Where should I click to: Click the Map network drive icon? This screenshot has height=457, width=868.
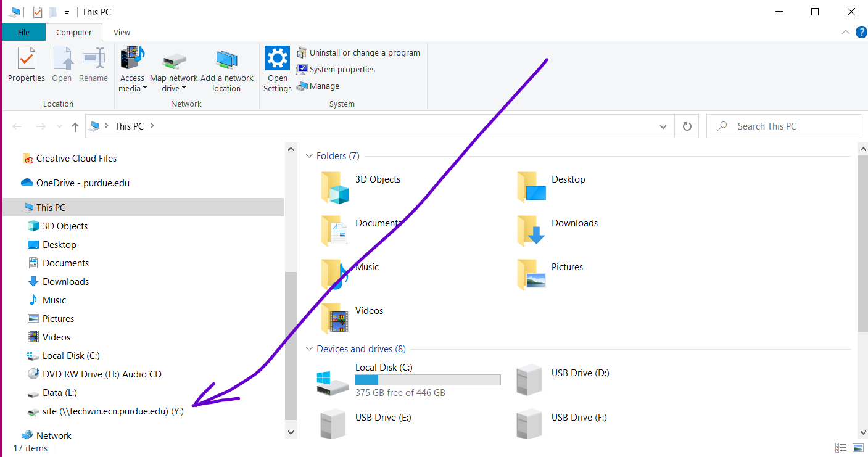(x=174, y=60)
